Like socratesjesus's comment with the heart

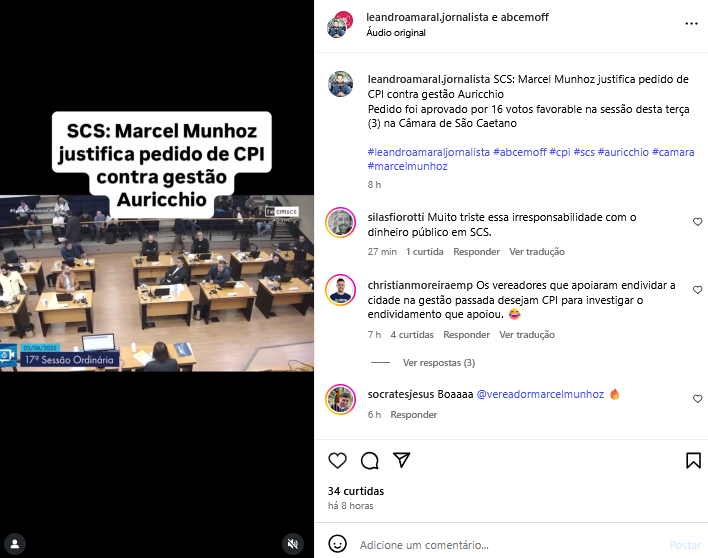pyautogui.click(x=698, y=399)
